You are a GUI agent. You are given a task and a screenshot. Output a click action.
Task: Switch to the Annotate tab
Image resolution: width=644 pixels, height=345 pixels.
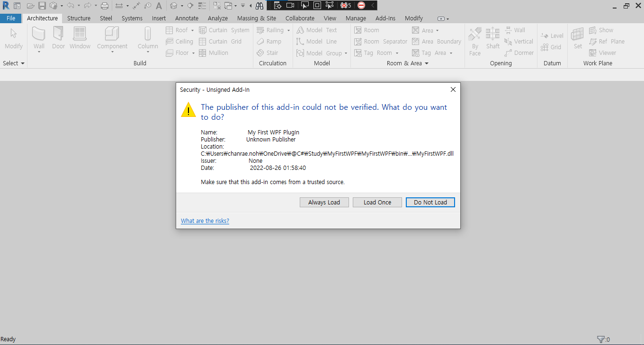click(187, 18)
